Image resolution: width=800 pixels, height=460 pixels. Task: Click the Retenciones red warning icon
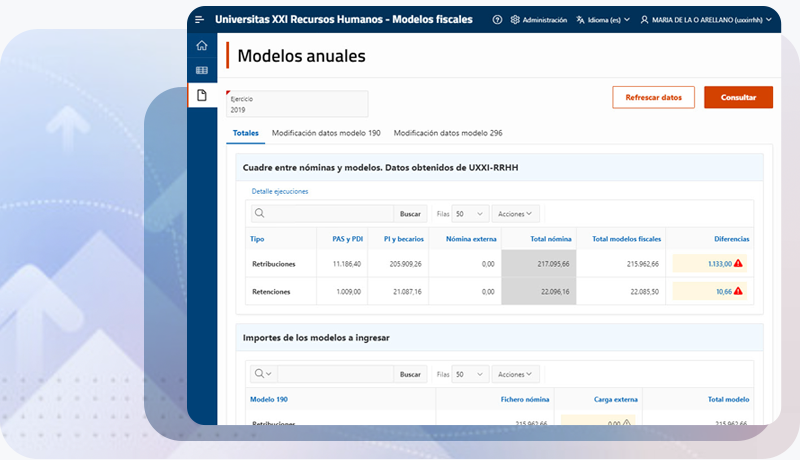pos(738,292)
